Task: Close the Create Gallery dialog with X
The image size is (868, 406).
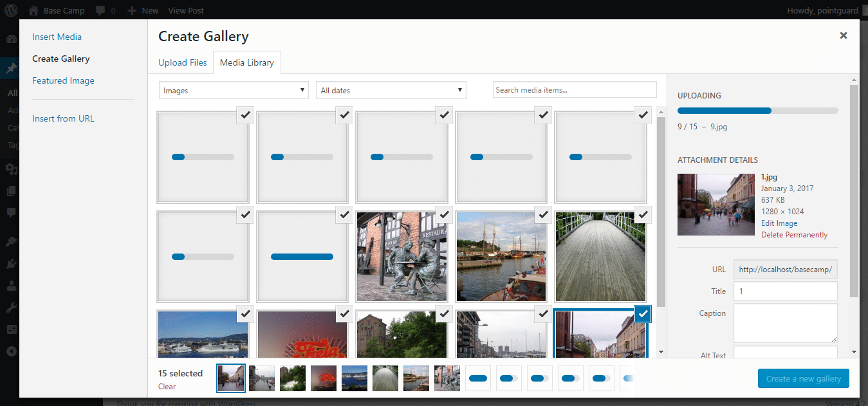Action: coord(844,35)
